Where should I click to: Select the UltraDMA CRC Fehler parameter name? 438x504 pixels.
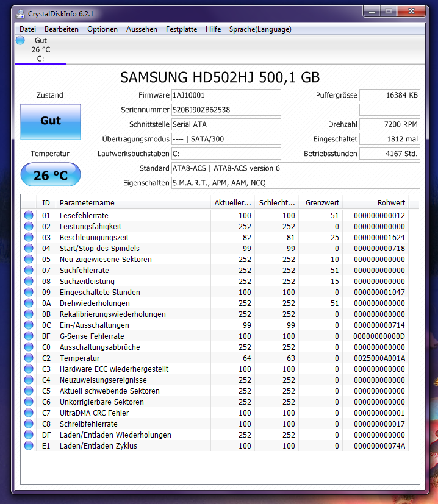coord(95,413)
